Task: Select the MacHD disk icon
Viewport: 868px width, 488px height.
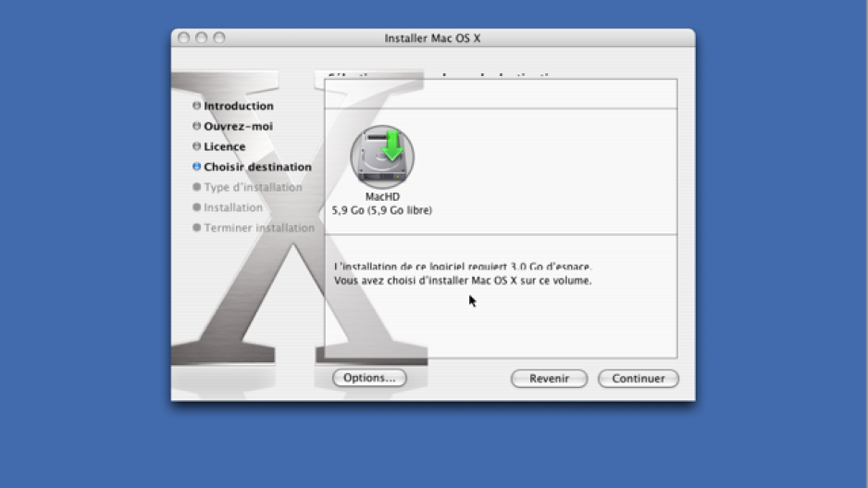Action: [382, 156]
